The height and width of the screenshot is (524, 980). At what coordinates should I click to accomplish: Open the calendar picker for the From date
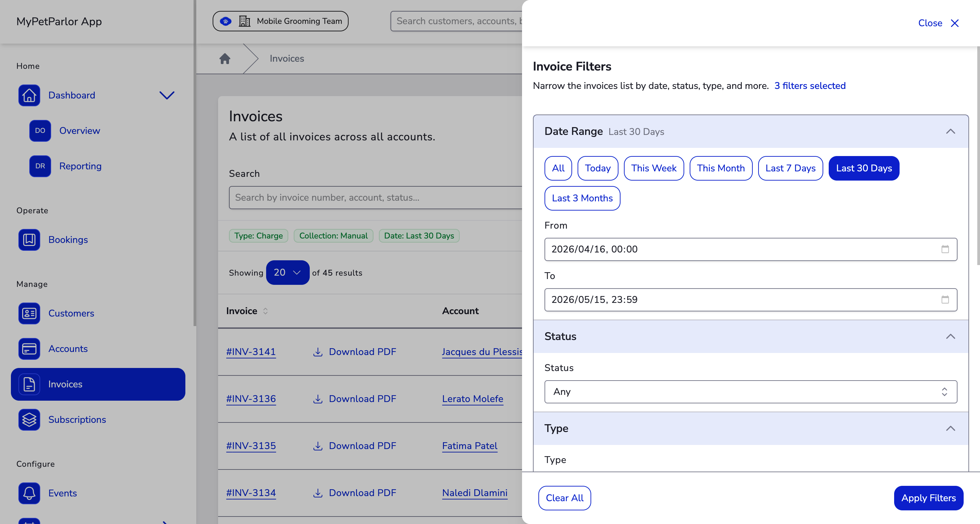coord(945,249)
